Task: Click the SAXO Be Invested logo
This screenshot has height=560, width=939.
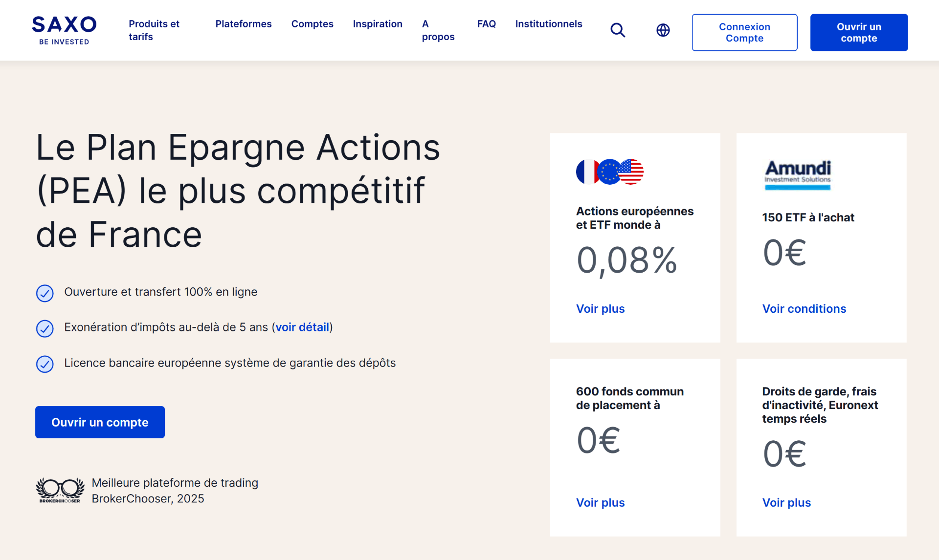Action: [64, 30]
